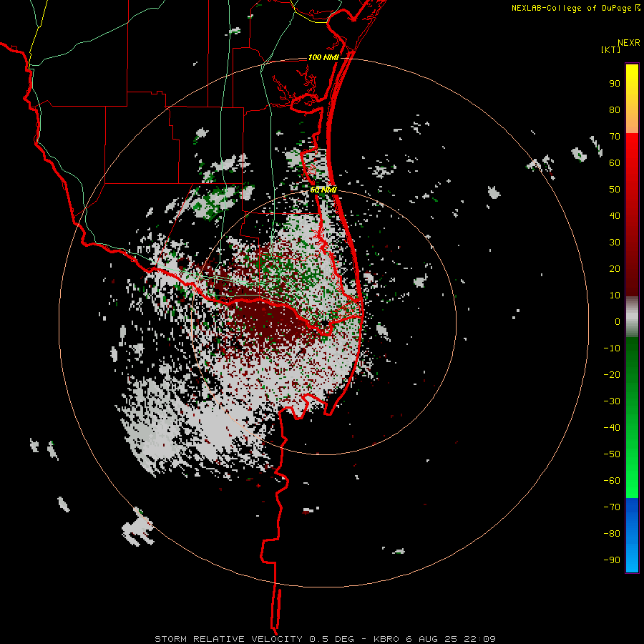This screenshot has height=644, width=644.
Task: Pick the dark blue band near -70
Action: [632, 507]
